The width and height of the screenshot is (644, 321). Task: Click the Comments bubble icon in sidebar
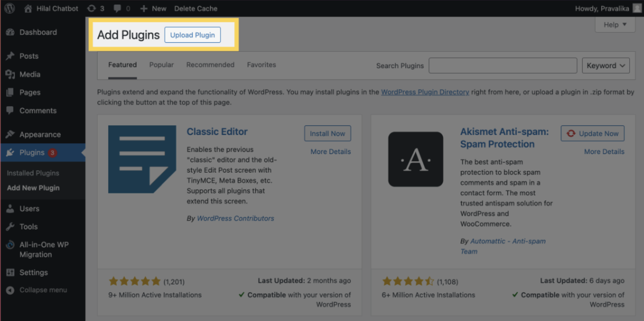(10, 111)
